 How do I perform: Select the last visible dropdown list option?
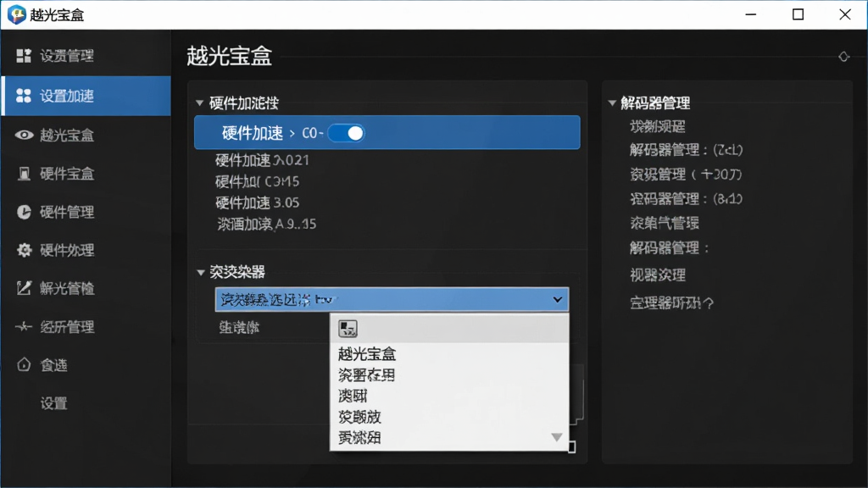point(359,438)
